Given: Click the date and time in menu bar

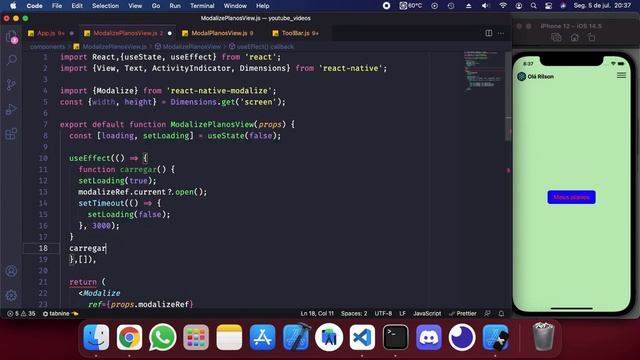Looking at the screenshot, I should [x=602, y=6].
